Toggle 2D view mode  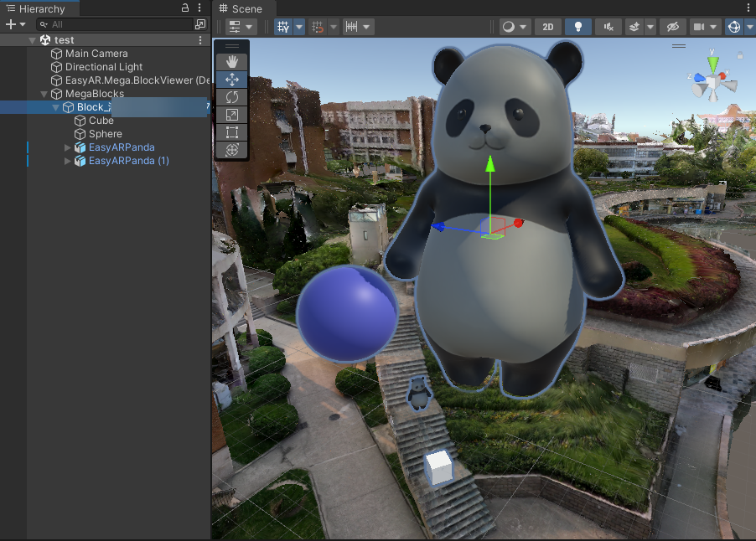[547, 27]
